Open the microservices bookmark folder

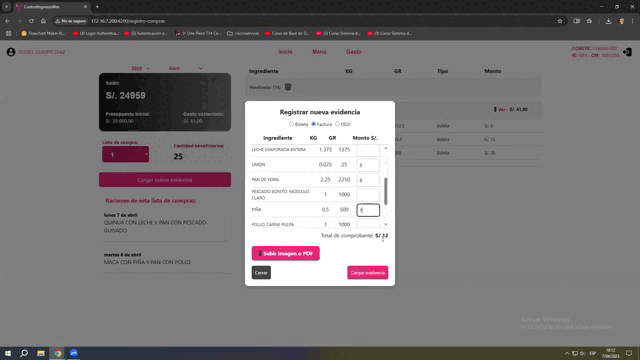click(243, 33)
